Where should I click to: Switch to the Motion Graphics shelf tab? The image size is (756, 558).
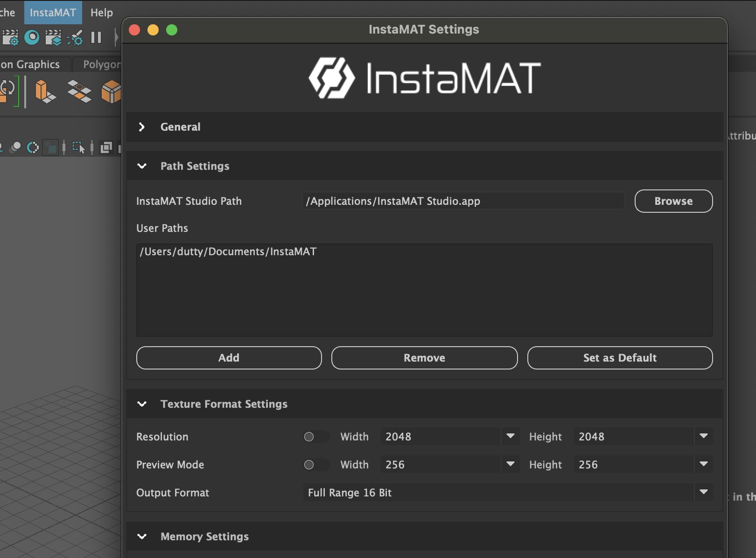pos(35,64)
